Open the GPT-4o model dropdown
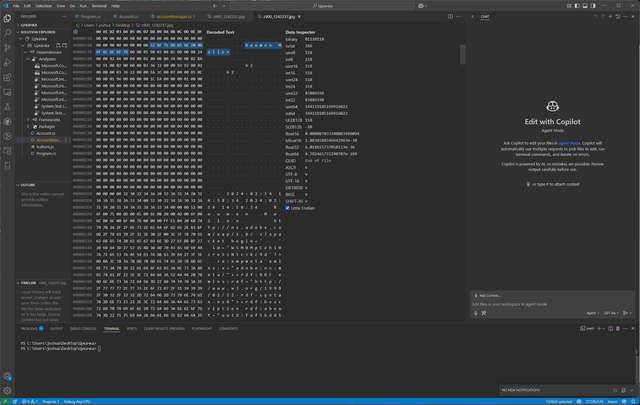The width and height of the screenshot is (640, 405). pyautogui.click(x=611, y=313)
